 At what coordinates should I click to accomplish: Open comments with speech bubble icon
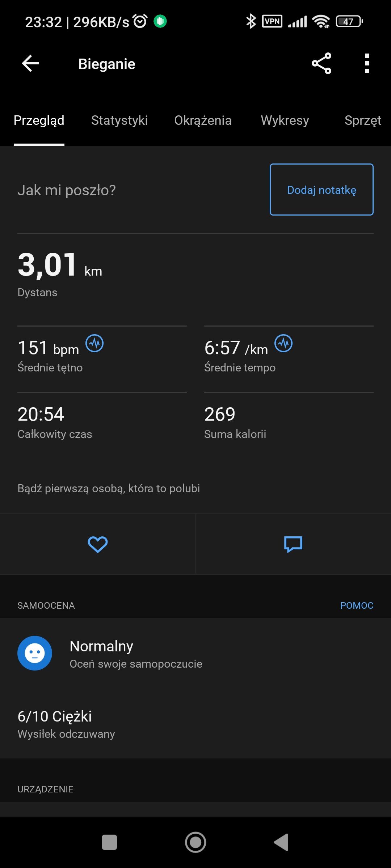coord(293,544)
